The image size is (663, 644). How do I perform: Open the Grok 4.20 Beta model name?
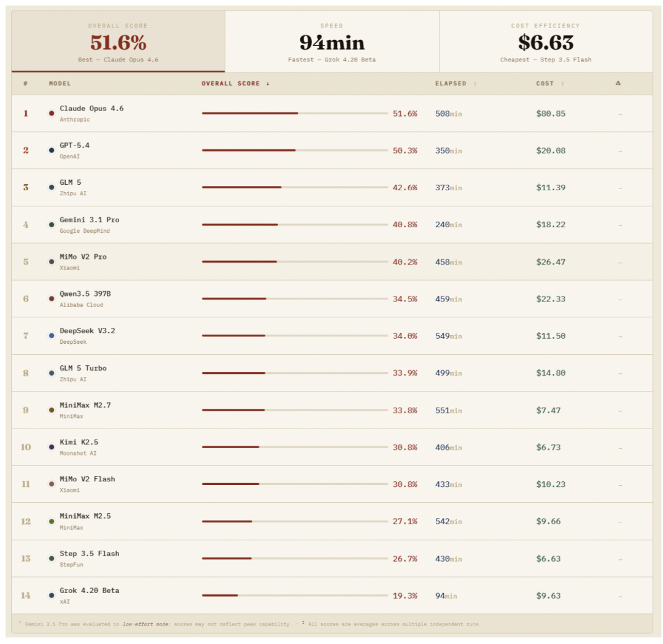pyautogui.click(x=90, y=591)
